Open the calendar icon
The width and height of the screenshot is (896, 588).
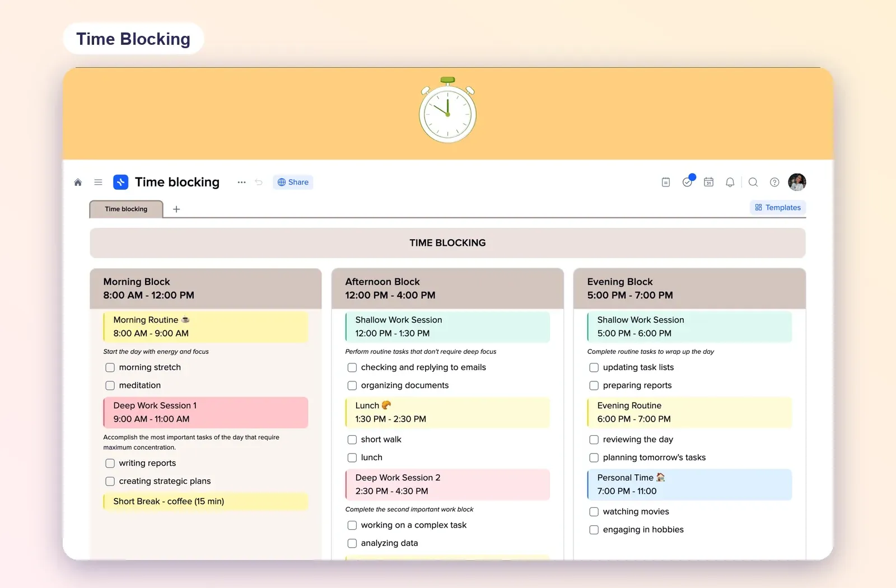click(709, 182)
